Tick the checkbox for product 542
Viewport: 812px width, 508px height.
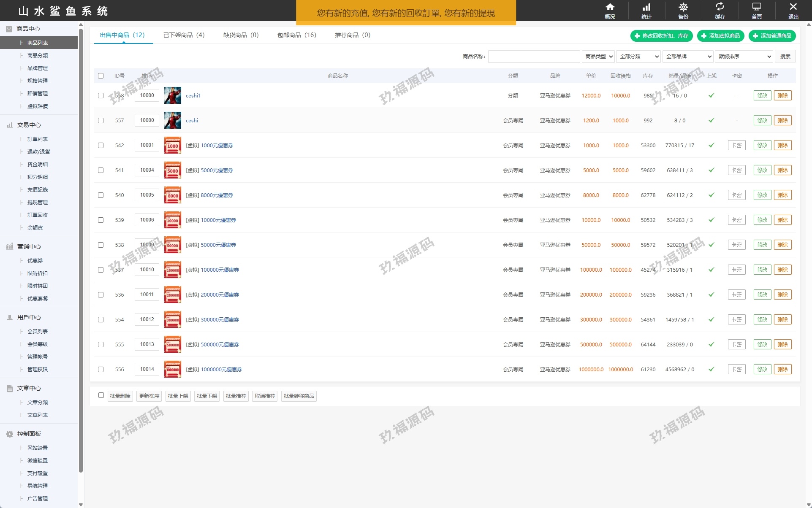[100, 145]
